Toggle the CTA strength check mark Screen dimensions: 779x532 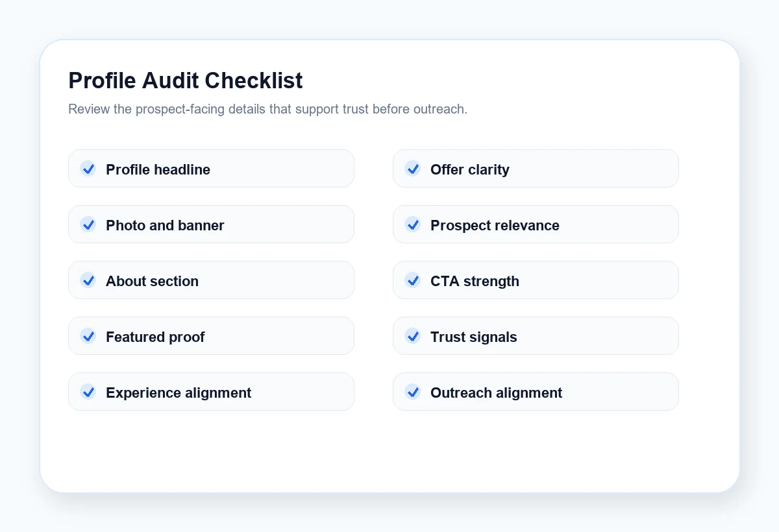tap(413, 280)
